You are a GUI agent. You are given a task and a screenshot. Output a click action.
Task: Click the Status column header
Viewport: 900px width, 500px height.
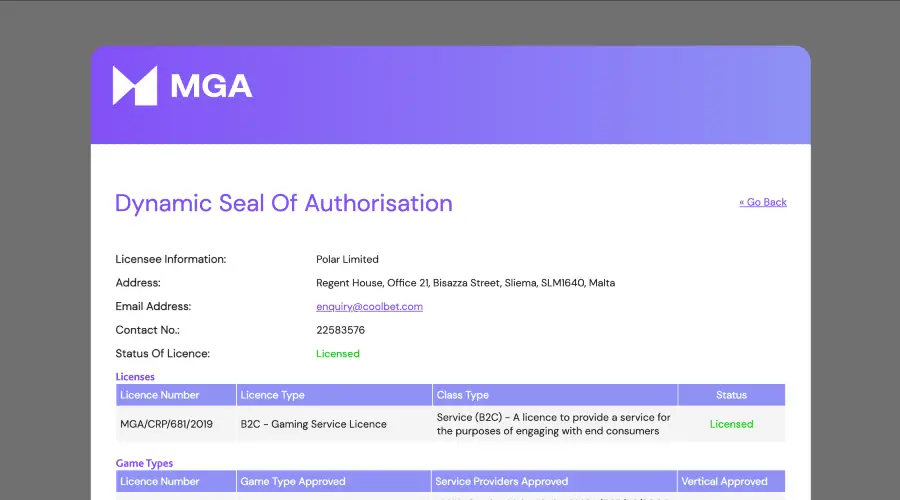[731, 395]
